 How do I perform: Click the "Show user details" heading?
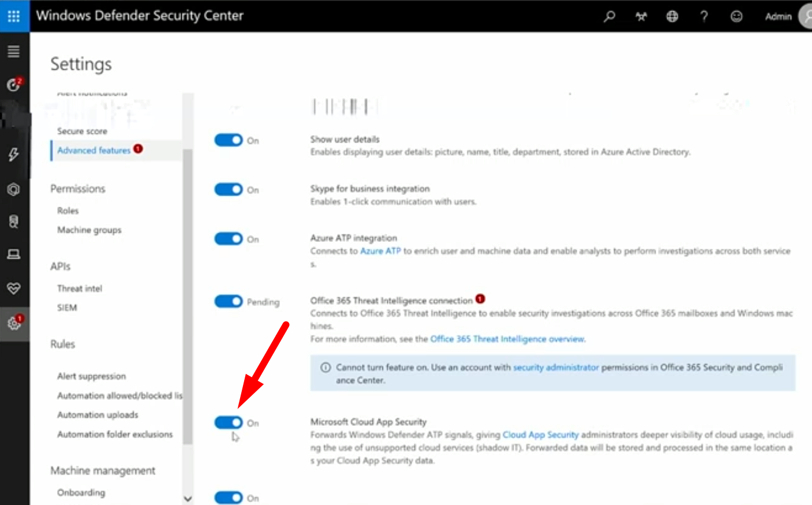click(x=345, y=139)
